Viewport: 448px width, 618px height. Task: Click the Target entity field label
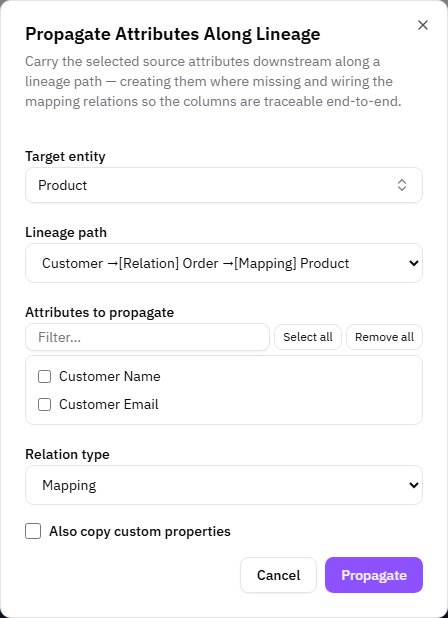pyautogui.click(x=65, y=156)
